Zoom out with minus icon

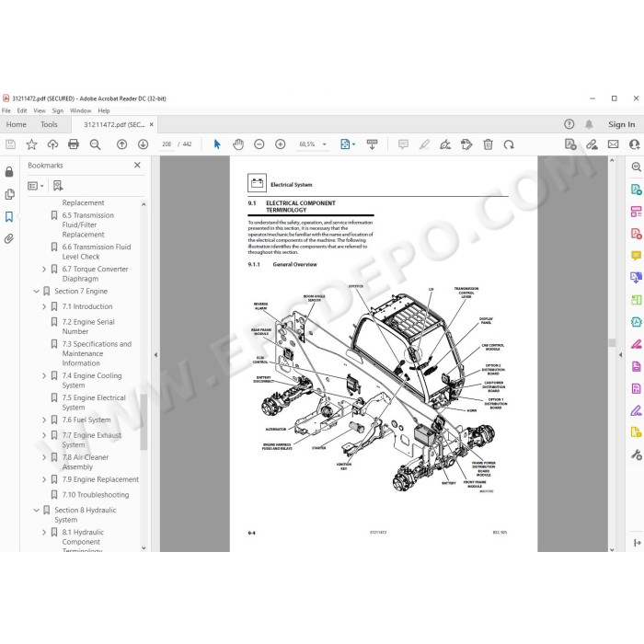(259, 144)
